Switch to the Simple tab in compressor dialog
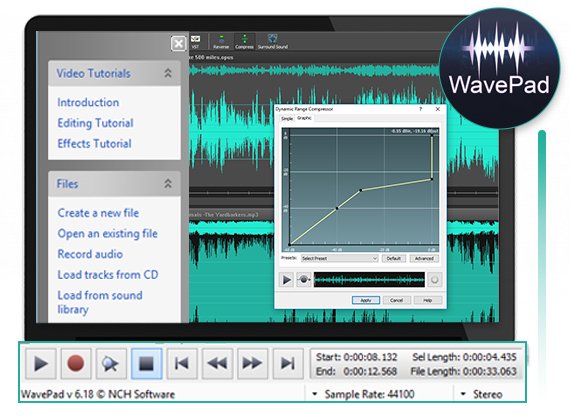Image resolution: width=570 pixels, height=420 pixels. coord(287,119)
